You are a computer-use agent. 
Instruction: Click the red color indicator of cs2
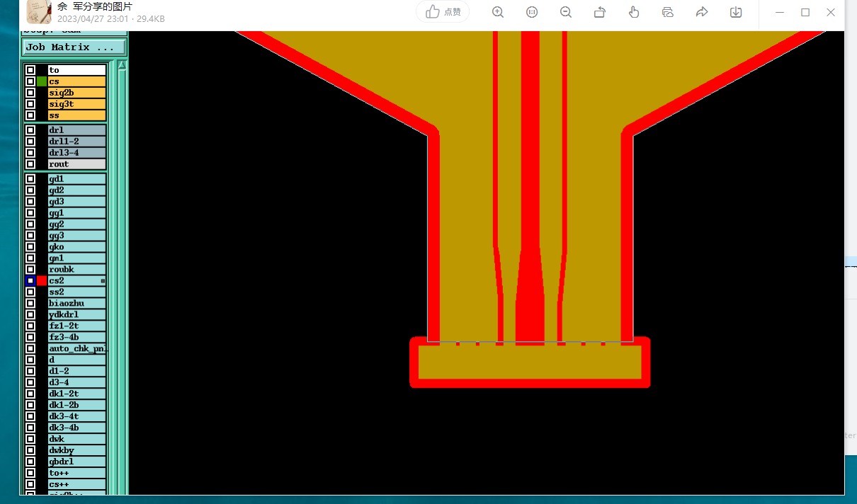42,281
